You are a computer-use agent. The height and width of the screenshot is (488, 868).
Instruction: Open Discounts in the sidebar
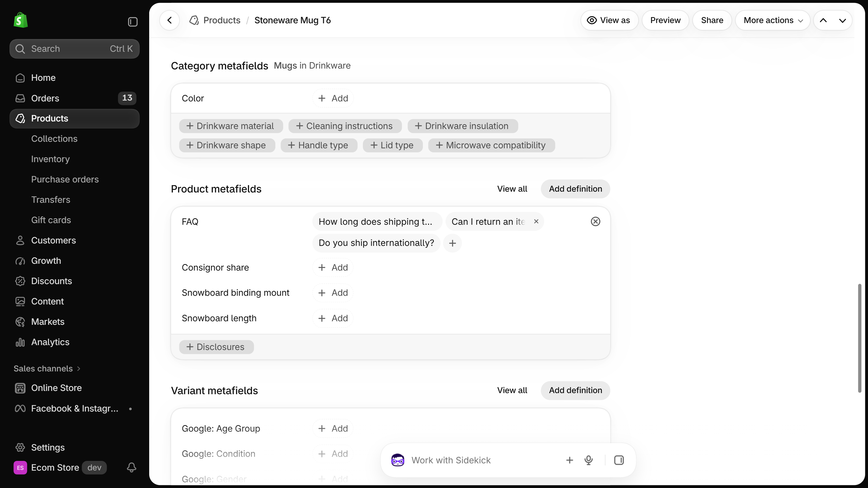pyautogui.click(x=75, y=281)
